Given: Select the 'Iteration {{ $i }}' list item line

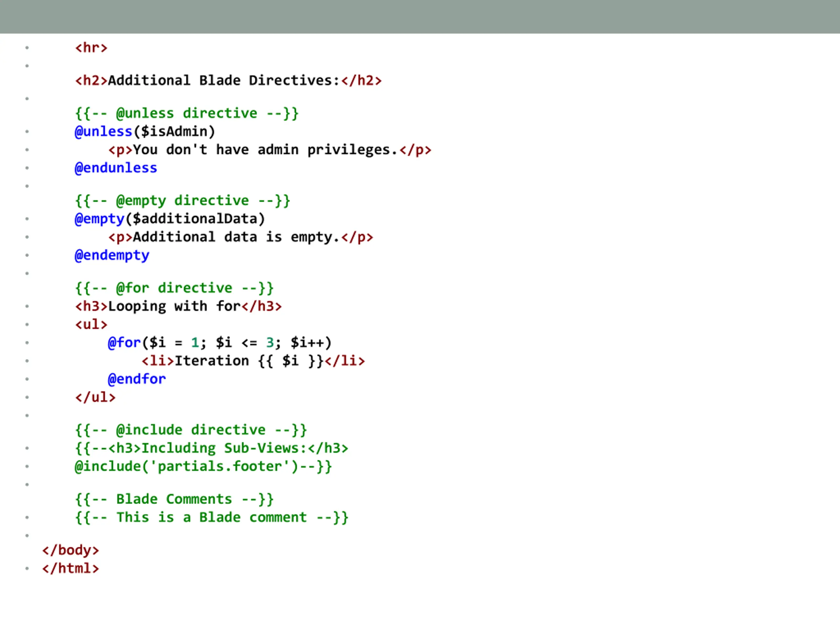Looking at the screenshot, I should [x=253, y=361].
